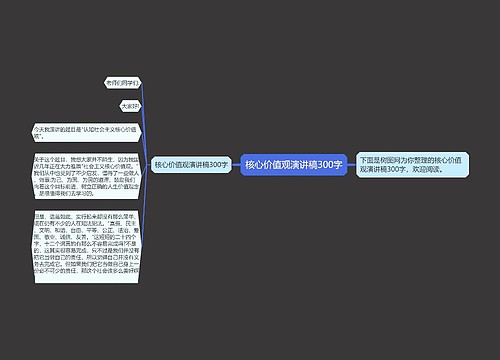Select the light-blue left branch node 核心价值观演讲稿300字
Viewport: 500px width, 360px height.
tap(191, 165)
